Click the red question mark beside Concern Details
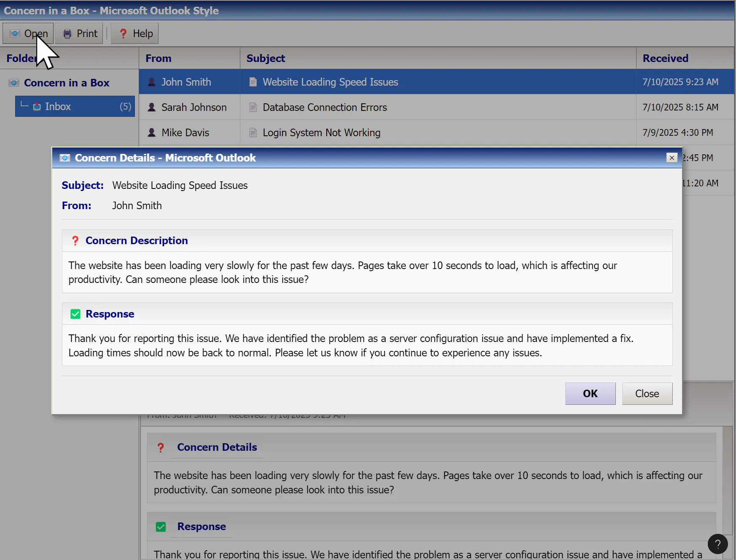Viewport: 736px width, 560px height. click(x=161, y=447)
